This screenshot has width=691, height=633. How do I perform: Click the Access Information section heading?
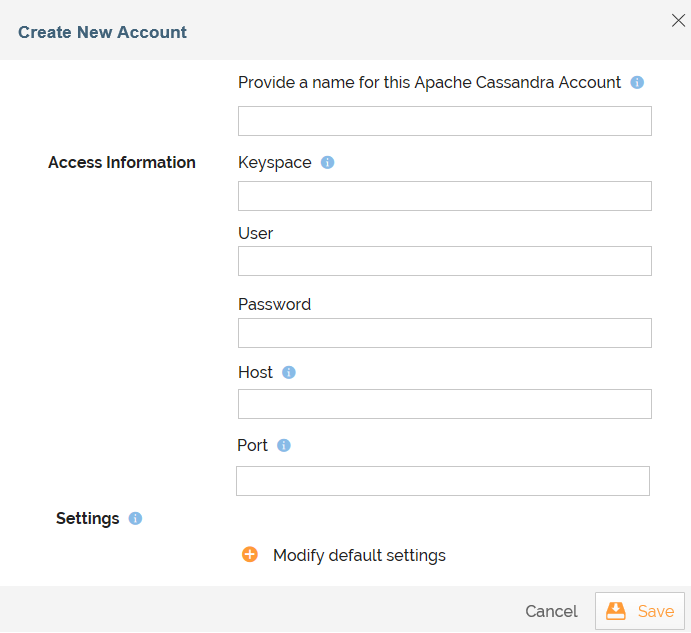point(122,163)
